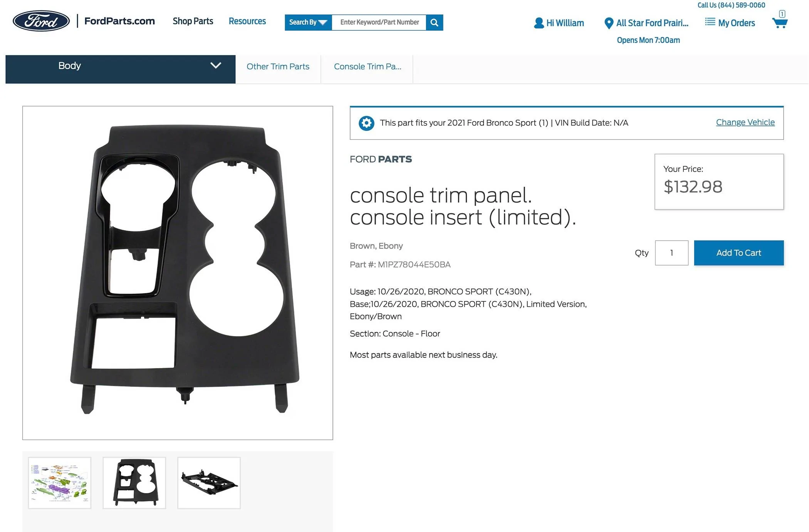Open the Shop Parts menu
The height and width of the screenshot is (532, 809).
pyautogui.click(x=193, y=21)
